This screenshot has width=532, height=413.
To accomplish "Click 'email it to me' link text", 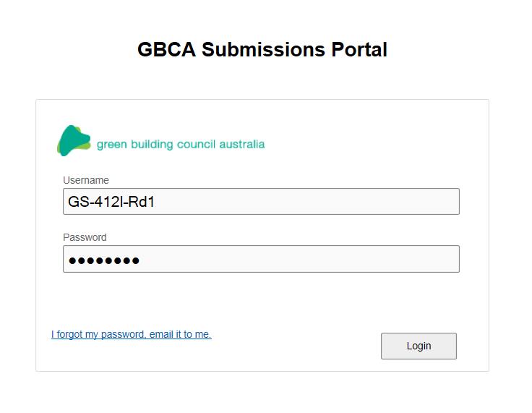I will coord(180,334).
